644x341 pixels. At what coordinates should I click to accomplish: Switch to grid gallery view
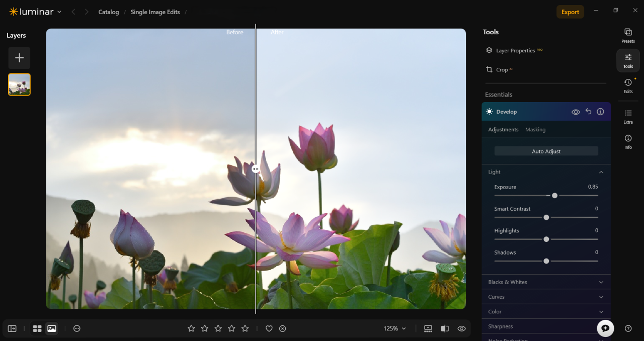[x=37, y=328]
